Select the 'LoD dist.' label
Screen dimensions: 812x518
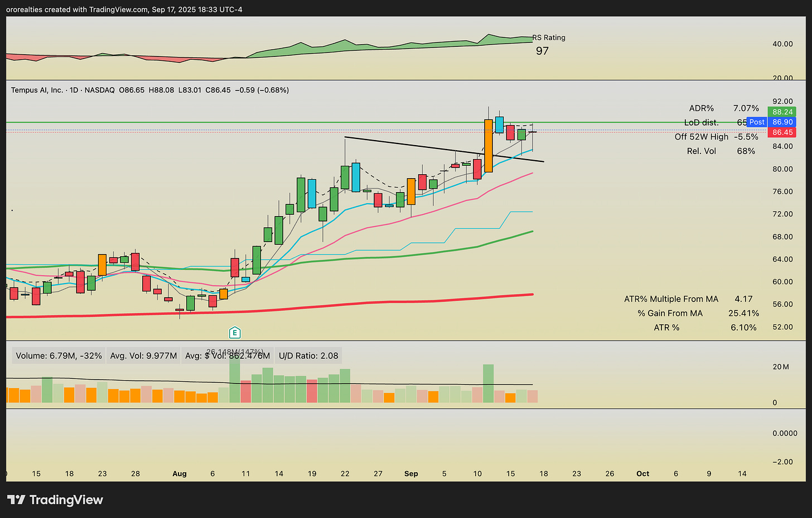pos(702,122)
